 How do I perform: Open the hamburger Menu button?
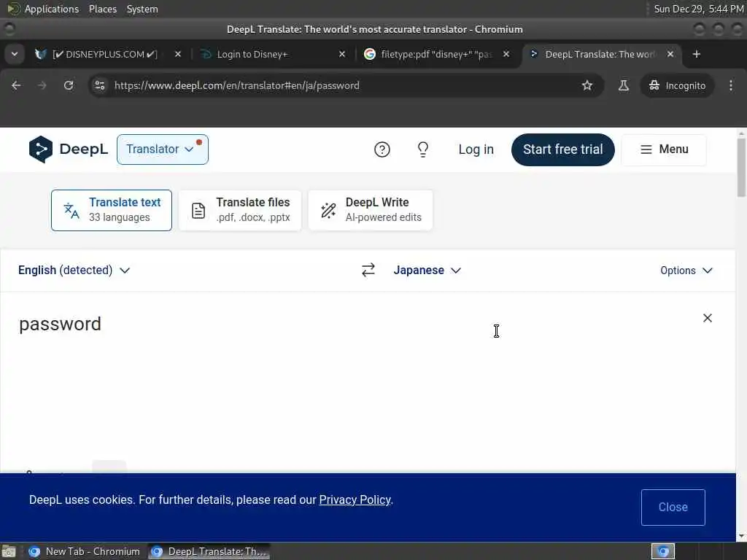click(664, 149)
